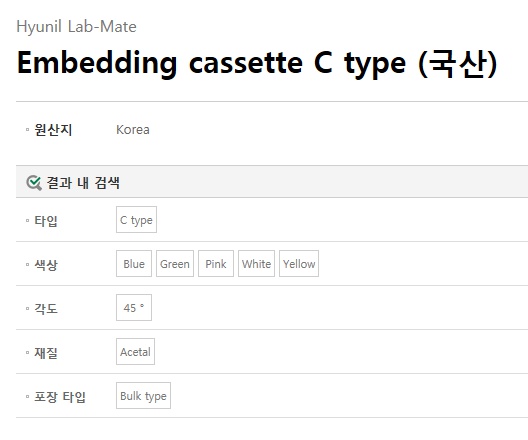This screenshot has width=528, height=440.
Task: Click the 포장 타입 row label
Action: pos(60,397)
